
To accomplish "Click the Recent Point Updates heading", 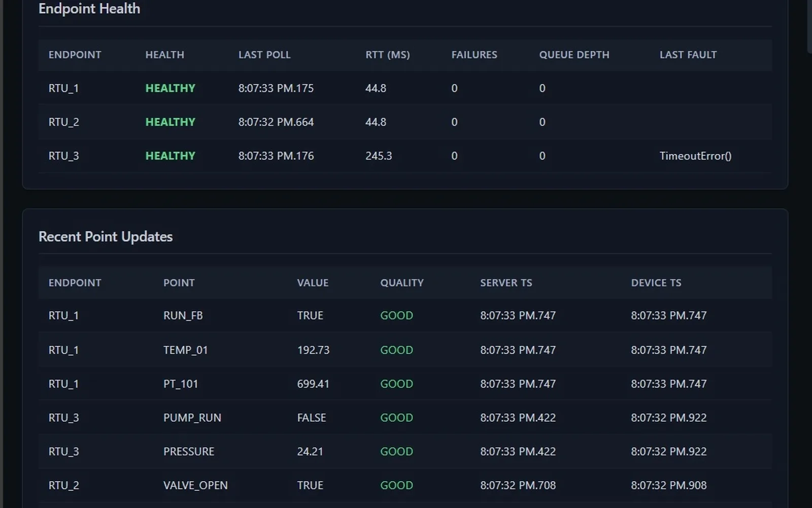I will (106, 236).
